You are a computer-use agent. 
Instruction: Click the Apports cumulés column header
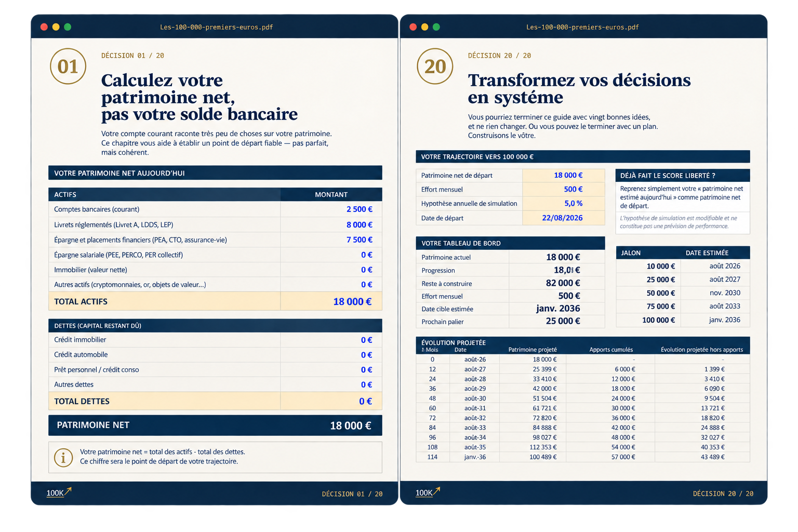click(611, 350)
